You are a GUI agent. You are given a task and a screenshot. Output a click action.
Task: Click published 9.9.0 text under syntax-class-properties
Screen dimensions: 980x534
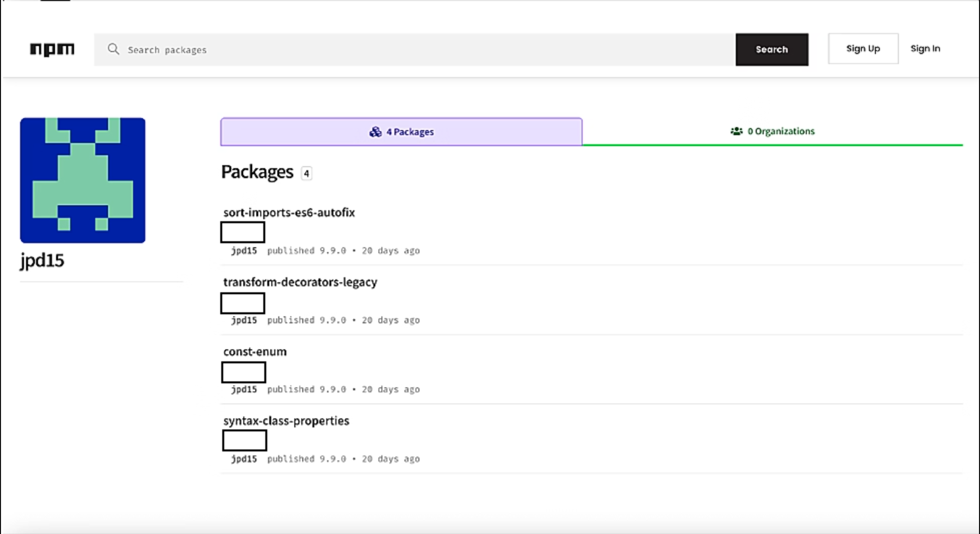pyautogui.click(x=306, y=459)
